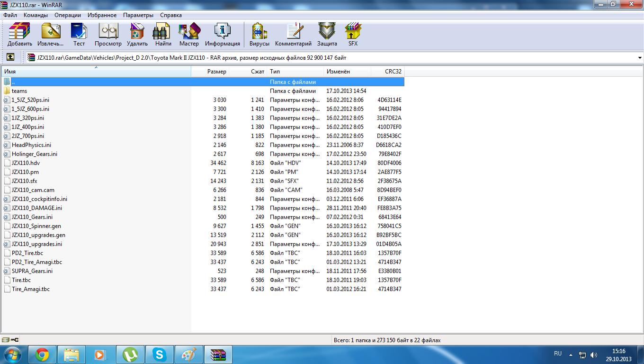Select file PD2_Tire_Amagi.tbc
This screenshot has height=364, width=644.
[x=203, y=262]
